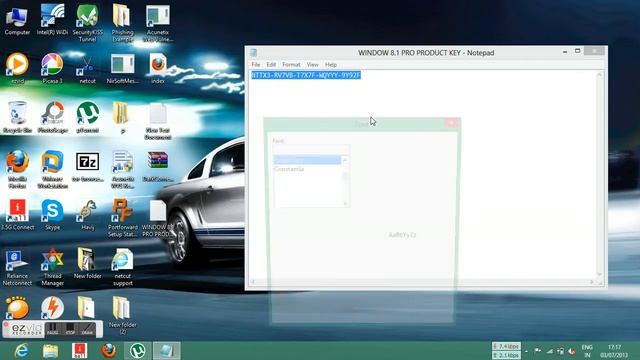Open Internet Explorer from taskbar
The image size is (640, 360).
(21, 351)
